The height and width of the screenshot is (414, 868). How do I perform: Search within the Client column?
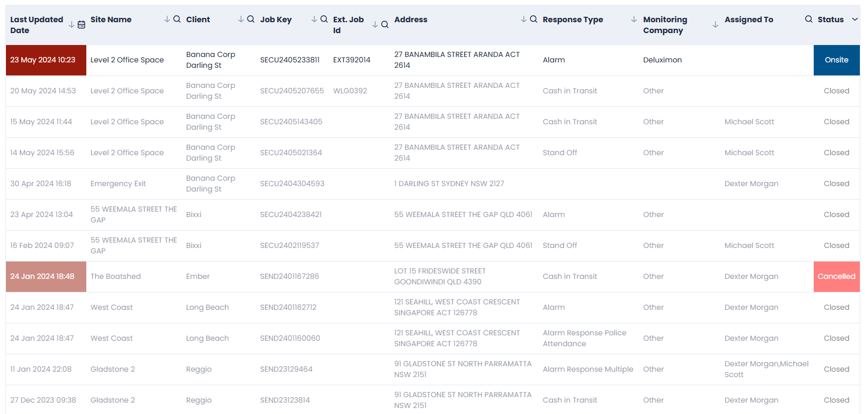click(x=251, y=19)
